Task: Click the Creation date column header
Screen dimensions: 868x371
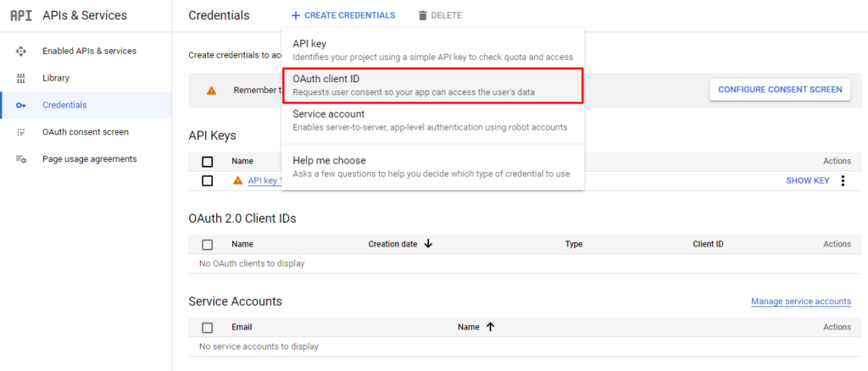Action: 393,244
